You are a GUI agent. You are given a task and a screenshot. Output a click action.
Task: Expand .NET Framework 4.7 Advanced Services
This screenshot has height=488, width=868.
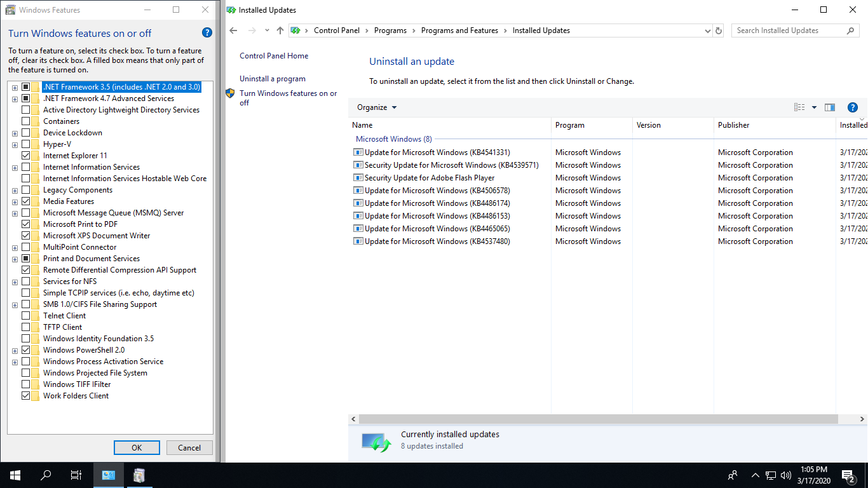(x=15, y=99)
